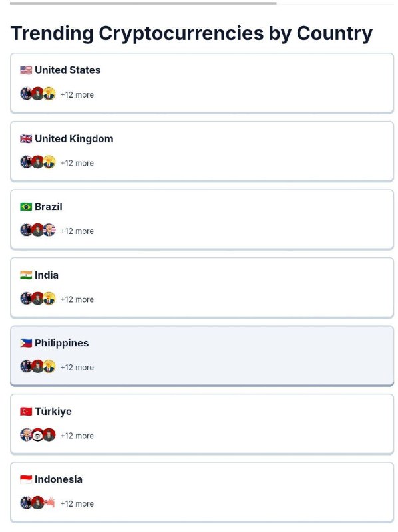The height and width of the screenshot is (532, 398).
Task: Select the pink coin icon under Indonesia
Action: pyautogui.click(x=49, y=503)
